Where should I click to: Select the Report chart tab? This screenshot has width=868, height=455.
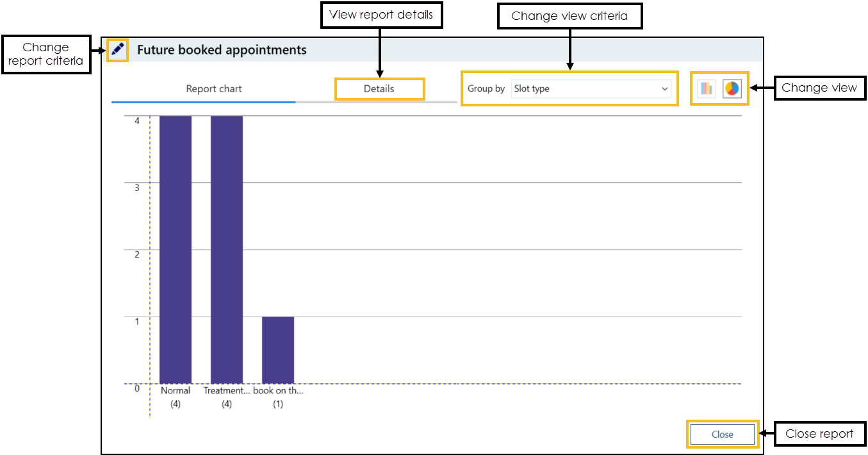(214, 89)
